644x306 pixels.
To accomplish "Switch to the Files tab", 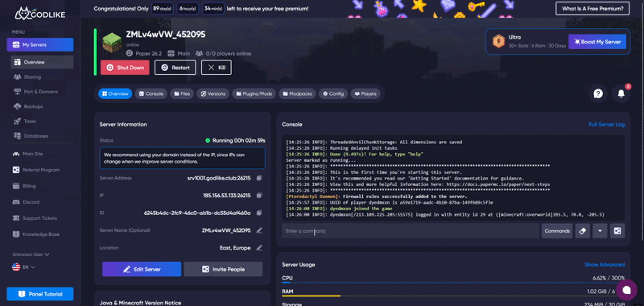I will pyautogui.click(x=182, y=93).
